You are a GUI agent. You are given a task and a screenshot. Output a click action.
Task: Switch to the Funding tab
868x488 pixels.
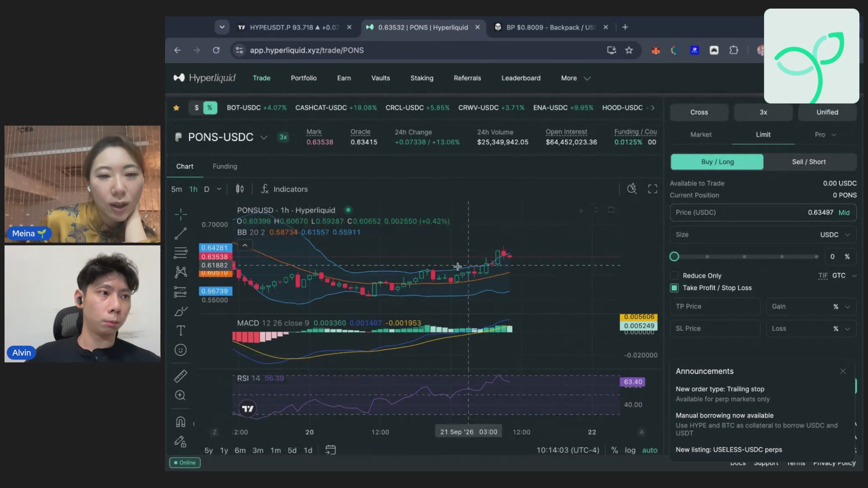225,166
